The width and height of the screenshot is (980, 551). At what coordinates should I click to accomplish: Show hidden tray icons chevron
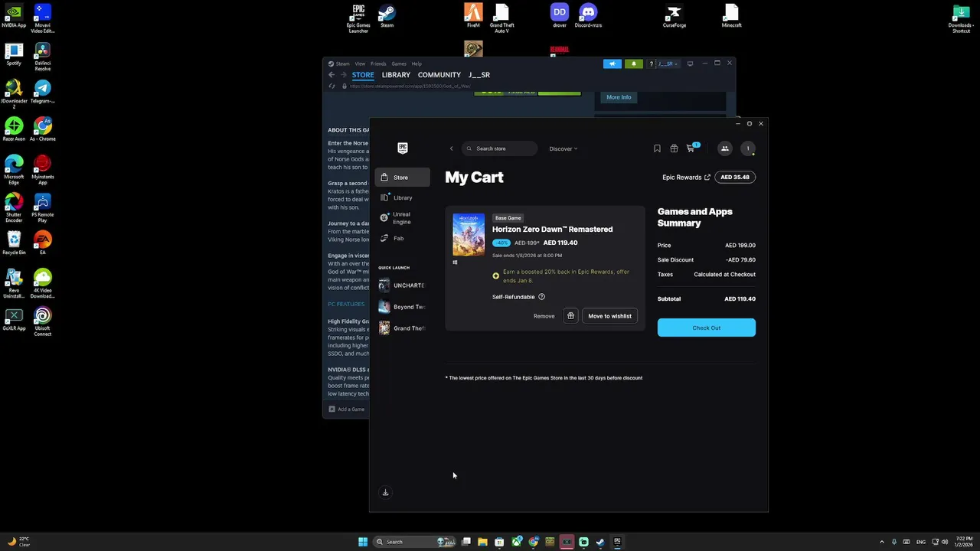(881, 542)
